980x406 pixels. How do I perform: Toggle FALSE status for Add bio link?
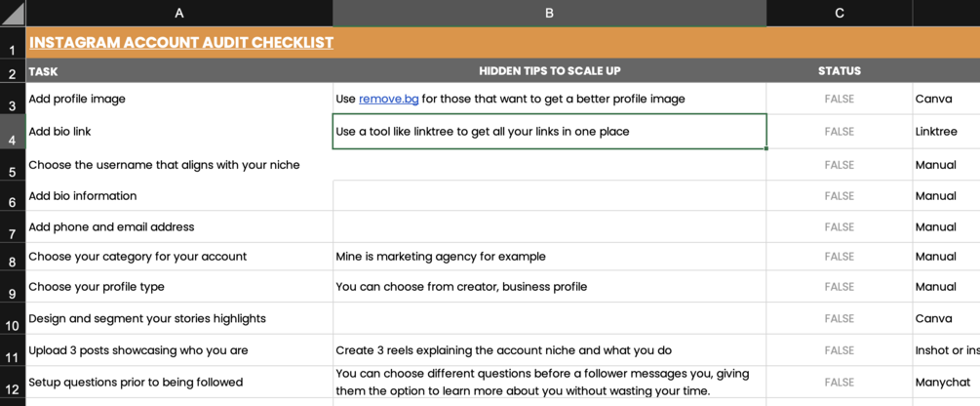839,132
